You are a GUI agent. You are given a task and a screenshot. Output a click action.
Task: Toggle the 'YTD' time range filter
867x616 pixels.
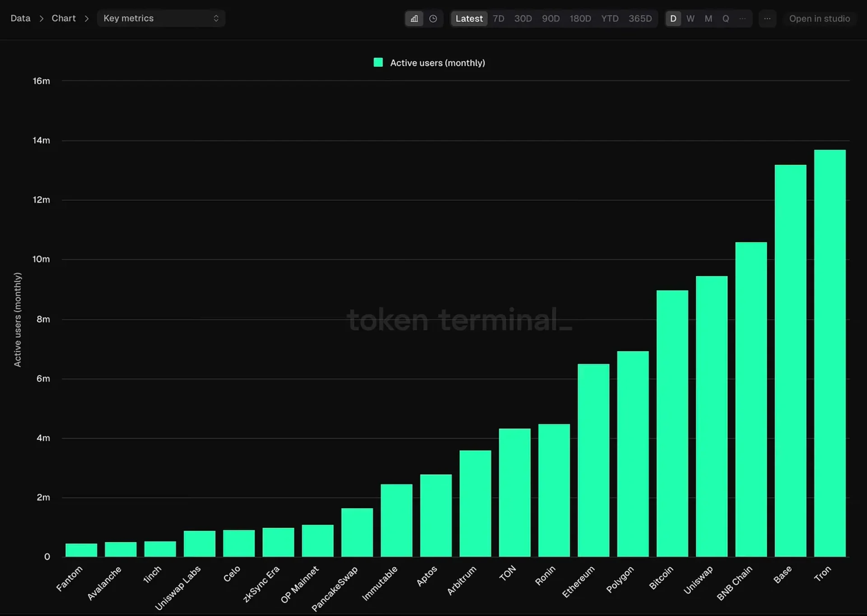(610, 18)
